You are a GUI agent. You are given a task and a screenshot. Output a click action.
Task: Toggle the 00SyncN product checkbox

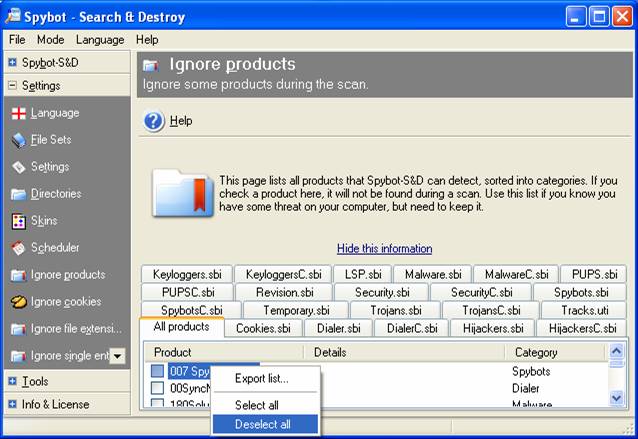coord(157,388)
